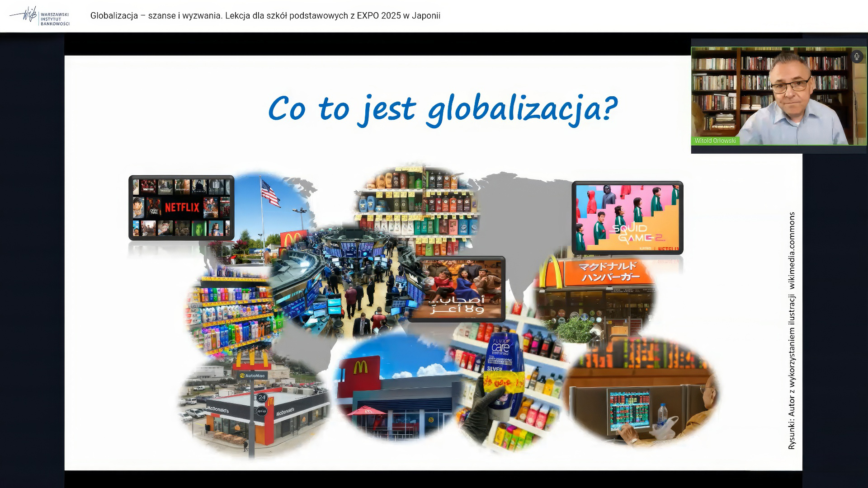Click the microphone icon on speaker video
Image resolution: width=868 pixels, height=488 pixels.
pos(856,56)
